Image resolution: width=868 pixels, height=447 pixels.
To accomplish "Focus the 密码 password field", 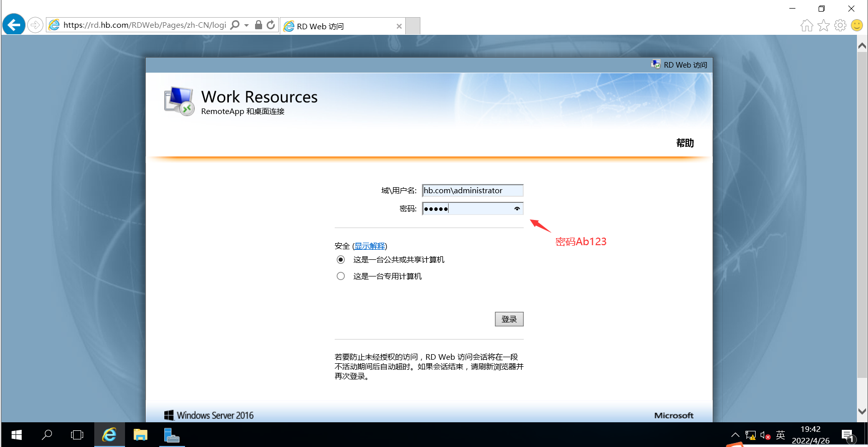I will coord(473,208).
